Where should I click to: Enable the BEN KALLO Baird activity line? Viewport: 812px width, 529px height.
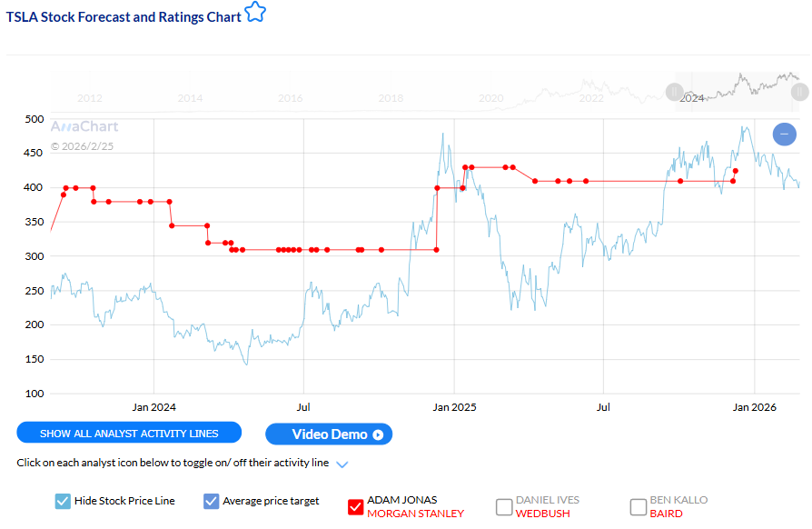(637, 507)
